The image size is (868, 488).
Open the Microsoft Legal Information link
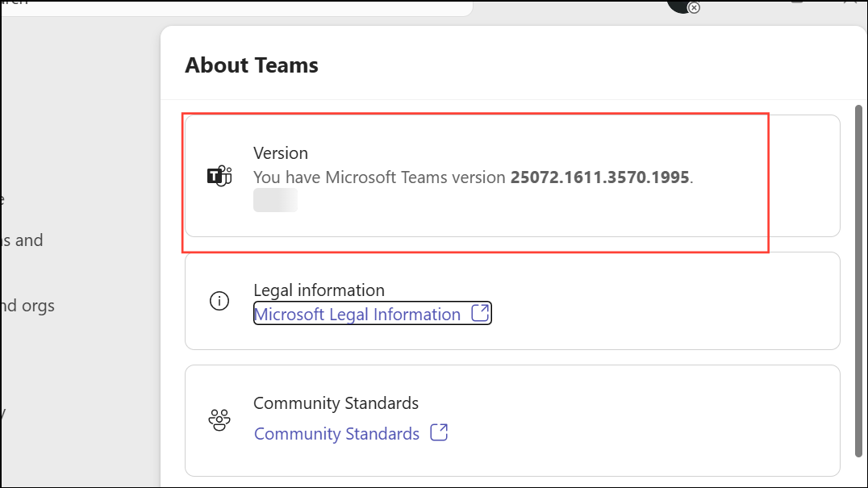(357, 314)
